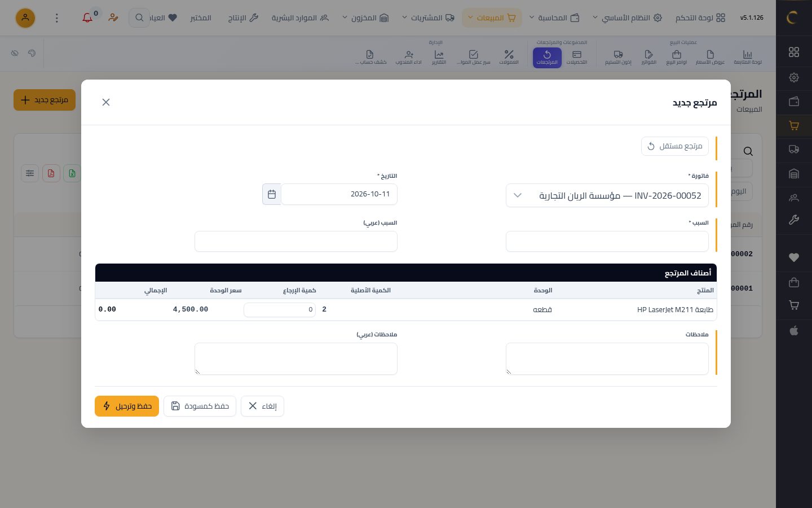812x508 pixels.
Task: Click the palette theme icon
Action: point(32,53)
